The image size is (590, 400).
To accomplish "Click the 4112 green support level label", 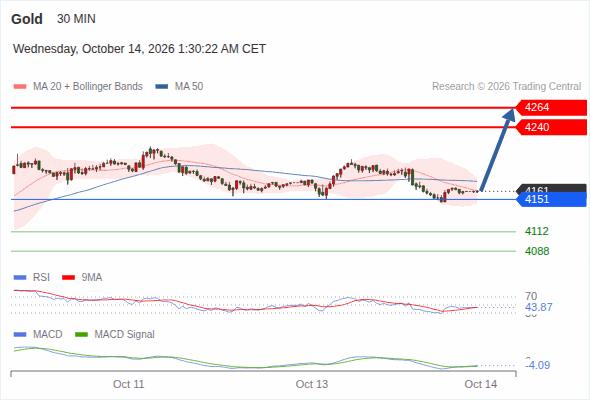I will pos(537,231).
